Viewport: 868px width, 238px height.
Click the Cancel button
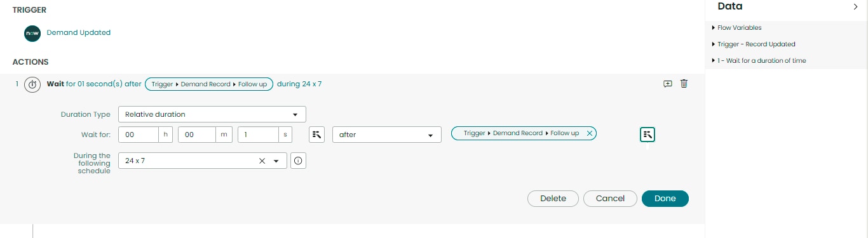610,199
